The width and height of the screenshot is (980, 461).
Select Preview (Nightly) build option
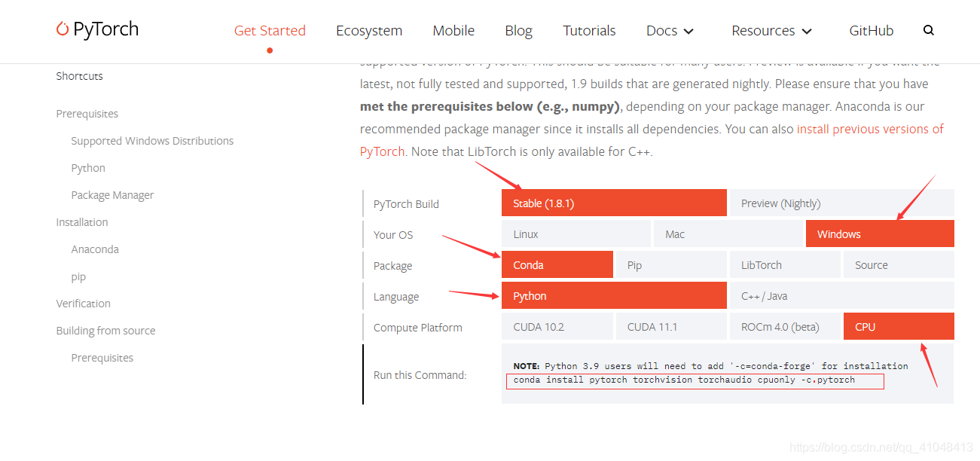(x=841, y=203)
